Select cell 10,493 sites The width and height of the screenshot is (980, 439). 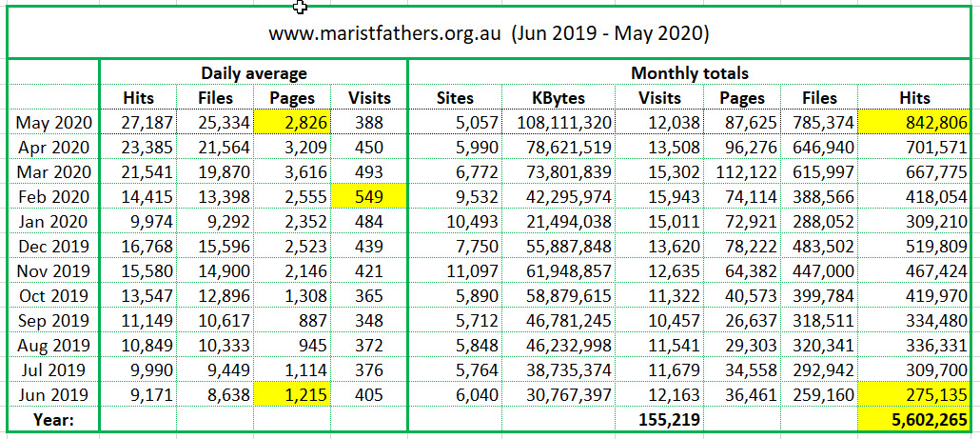click(x=455, y=221)
